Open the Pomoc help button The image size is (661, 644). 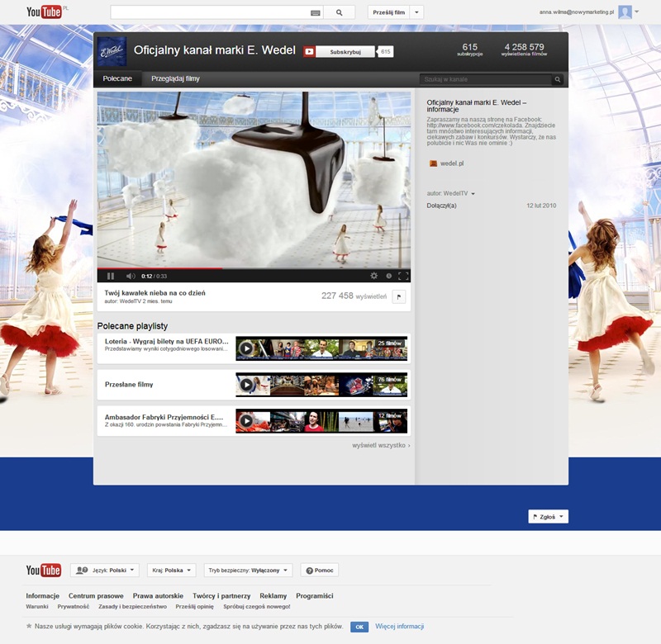coord(320,571)
